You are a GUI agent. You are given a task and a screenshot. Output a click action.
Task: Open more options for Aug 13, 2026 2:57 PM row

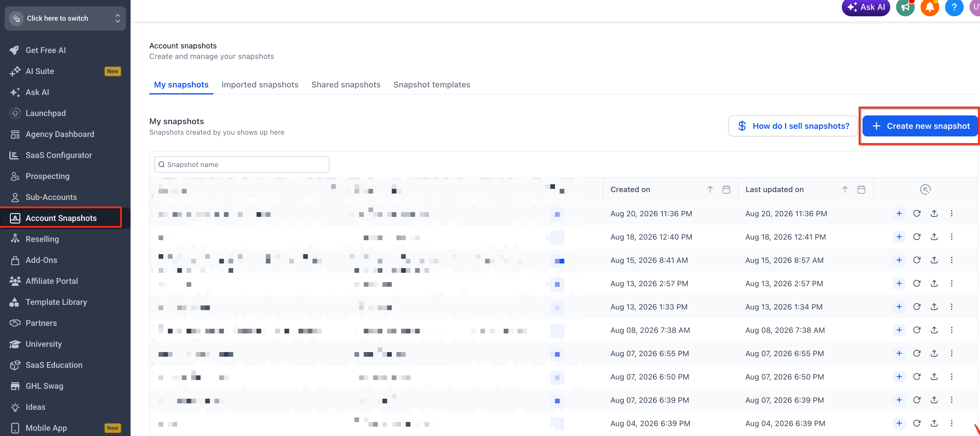[951, 284]
